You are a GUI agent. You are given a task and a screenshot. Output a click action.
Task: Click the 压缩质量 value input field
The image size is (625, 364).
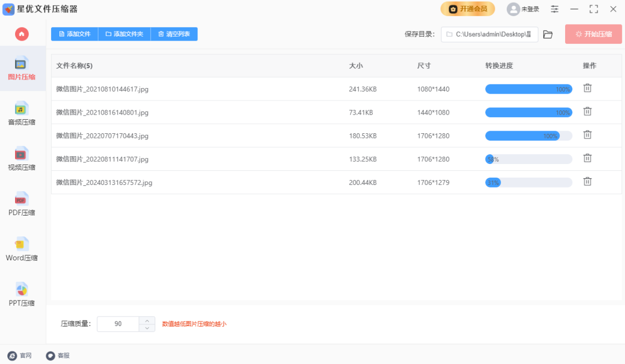coord(118,323)
